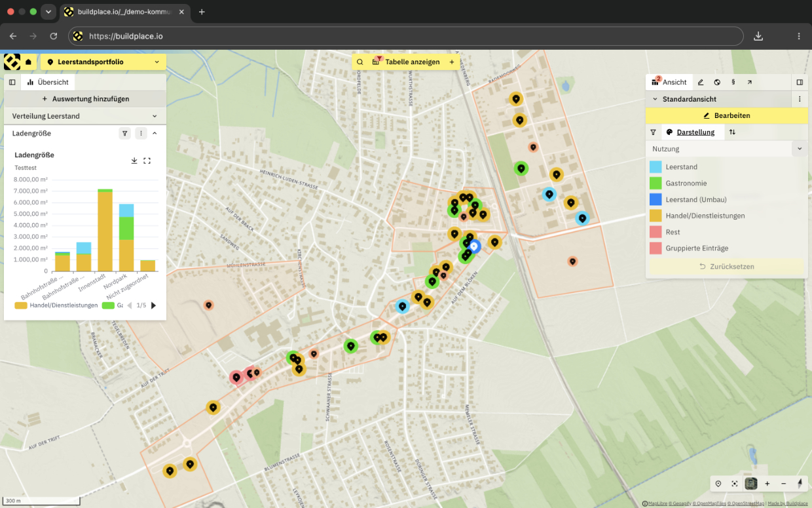Filter the Ladengröße evaluation

(124, 133)
